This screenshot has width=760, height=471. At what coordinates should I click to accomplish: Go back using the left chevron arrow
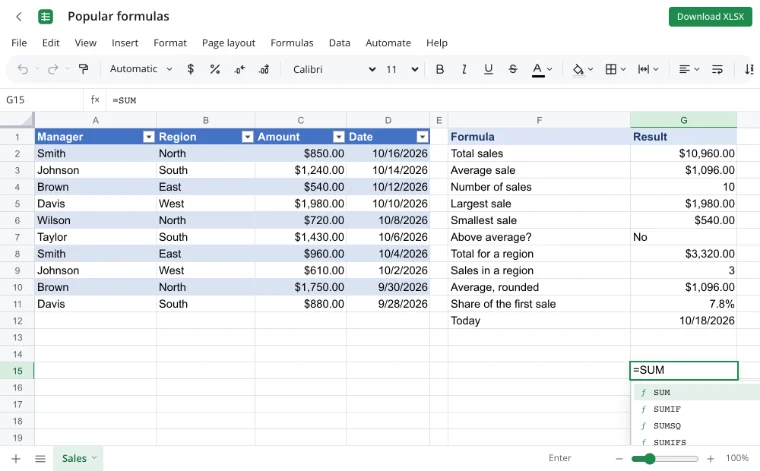coord(19,16)
